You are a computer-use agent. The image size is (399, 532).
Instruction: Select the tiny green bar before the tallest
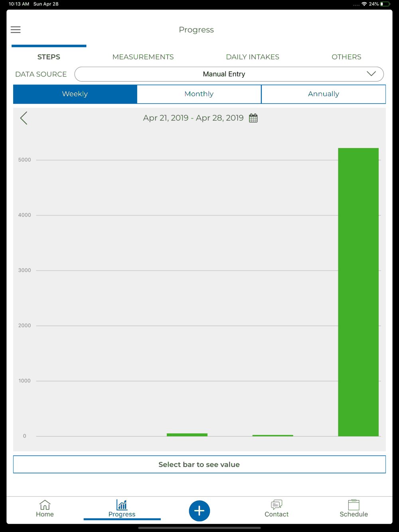tap(273, 435)
